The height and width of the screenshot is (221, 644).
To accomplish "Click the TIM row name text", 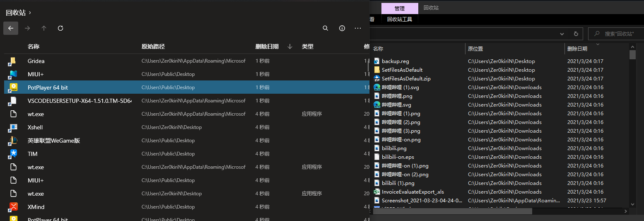I will (x=33, y=154).
